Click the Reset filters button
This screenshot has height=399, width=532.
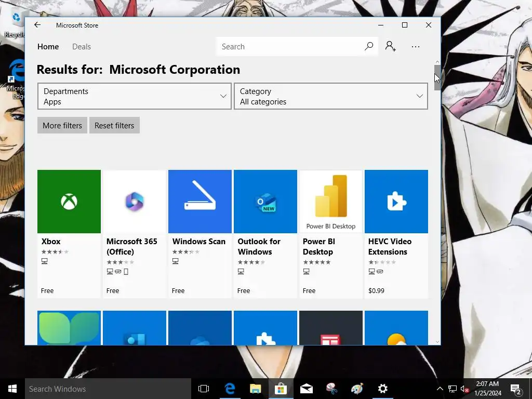pos(114,126)
